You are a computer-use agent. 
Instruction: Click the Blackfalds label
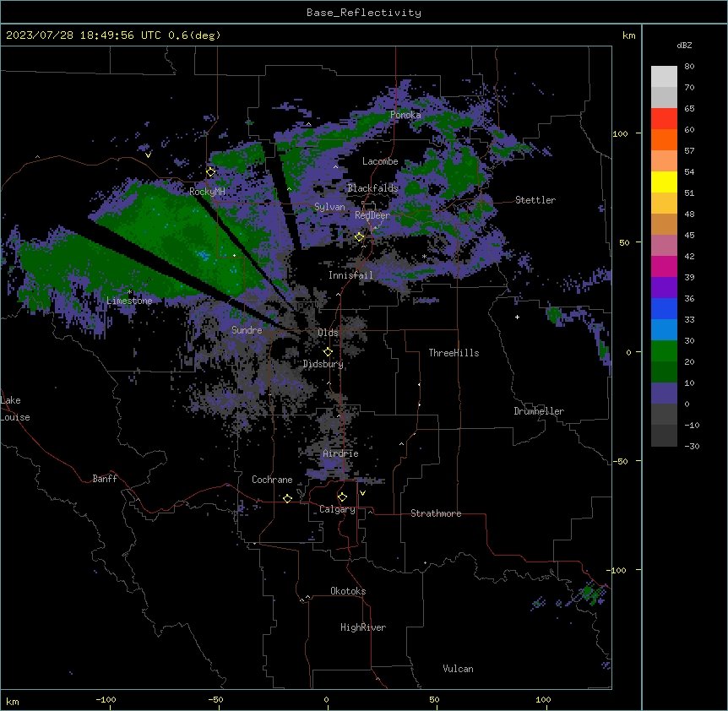click(x=372, y=188)
